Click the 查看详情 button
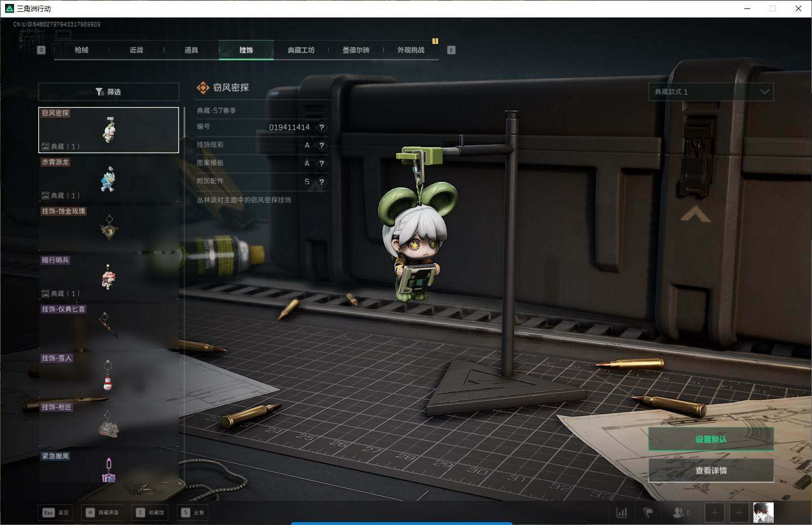This screenshot has height=525, width=812. pyautogui.click(x=711, y=470)
